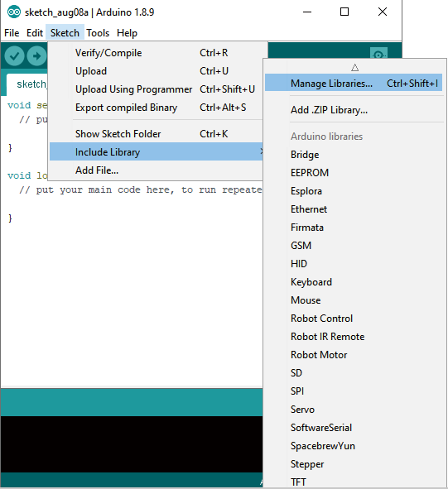Include the SoftwareSerial library
This screenshot has width=448, height=489.
pos(354,428)
